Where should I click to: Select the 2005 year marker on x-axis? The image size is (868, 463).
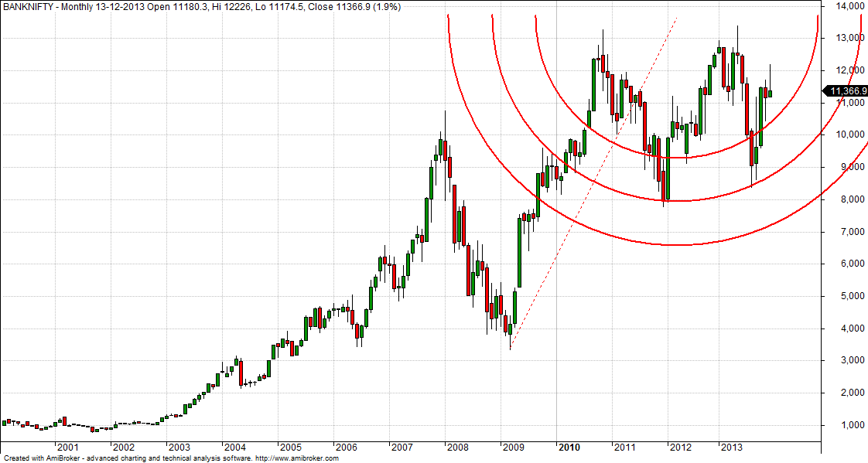click(290, 448)
